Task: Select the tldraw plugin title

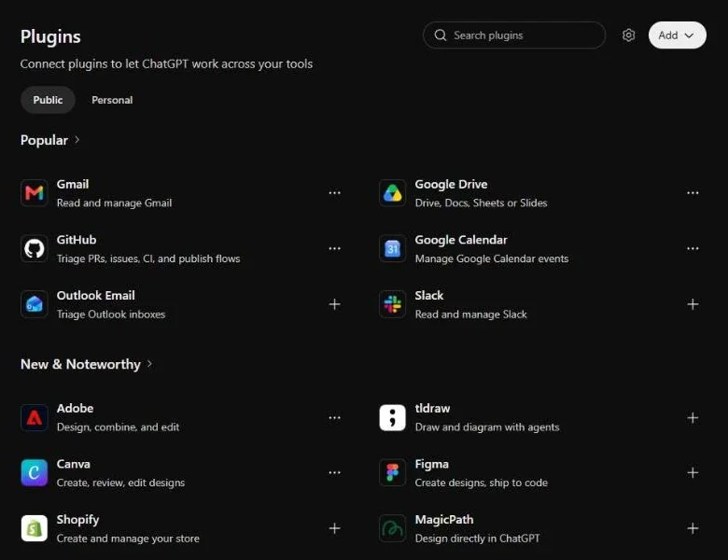Action: click(x=432, y=408)
